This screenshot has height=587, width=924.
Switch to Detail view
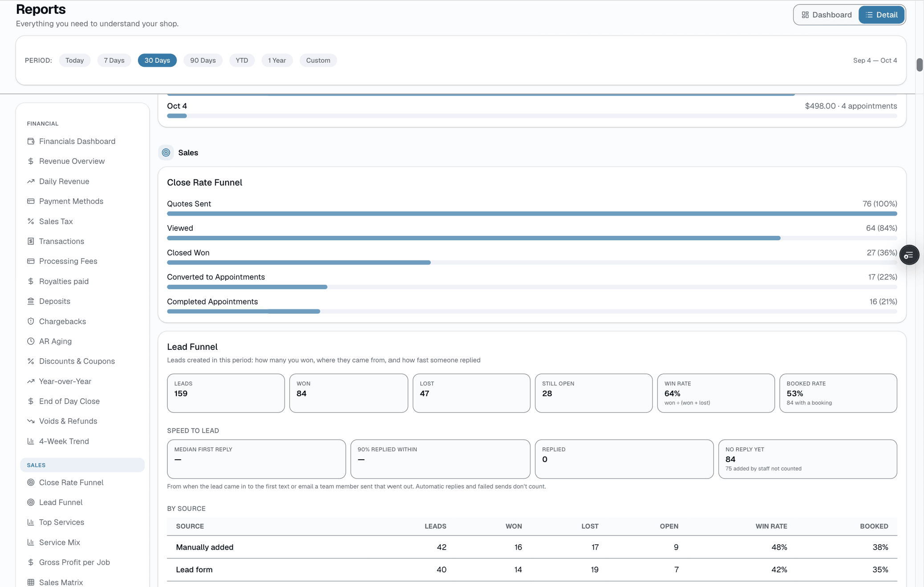coord(881,15)
